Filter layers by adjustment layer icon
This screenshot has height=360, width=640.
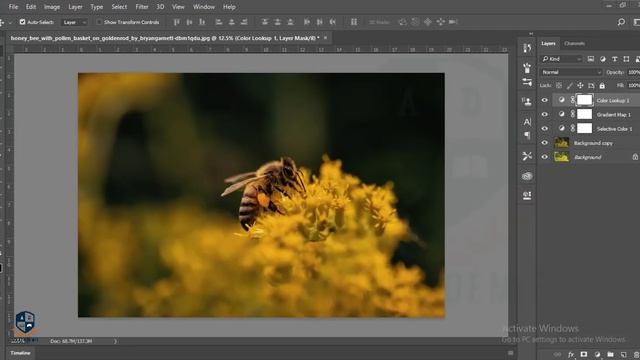click(x=602, y=59)
